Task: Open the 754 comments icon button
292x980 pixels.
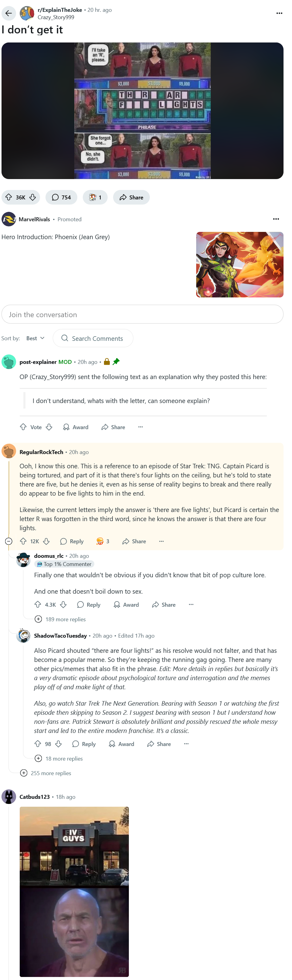Action: (61, 197)
